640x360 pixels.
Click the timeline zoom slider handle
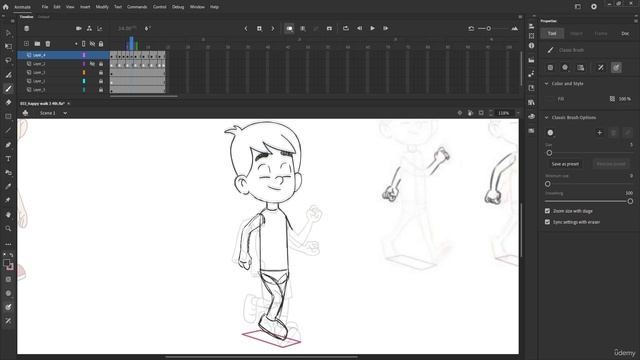(x=489, y=29)
